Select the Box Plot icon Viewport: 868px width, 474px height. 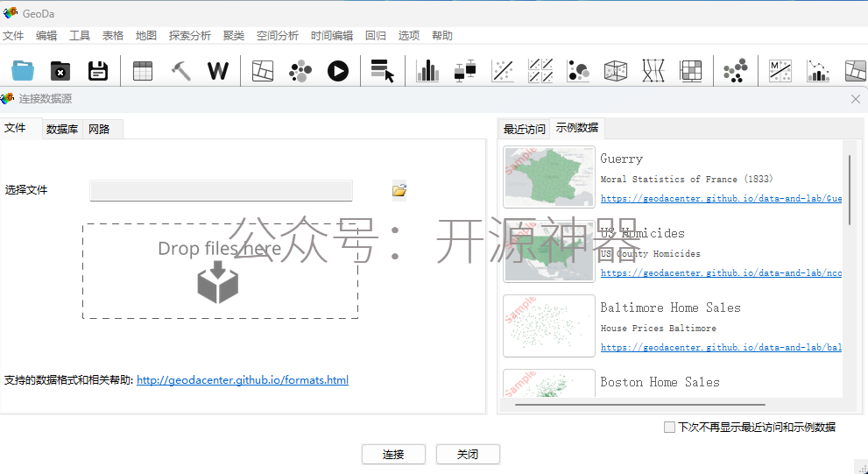tap(465, 71)
